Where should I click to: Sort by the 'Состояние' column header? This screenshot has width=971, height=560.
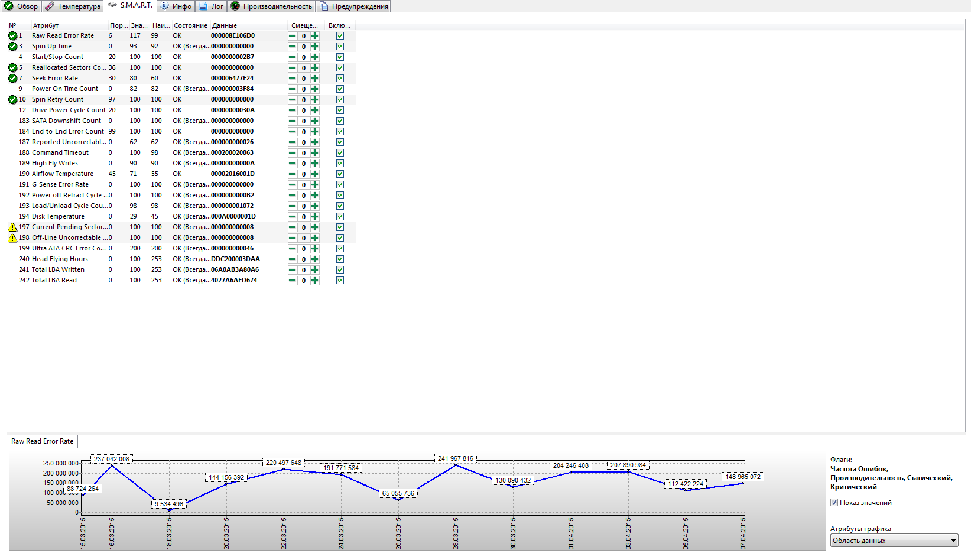[x=190, y=25]
